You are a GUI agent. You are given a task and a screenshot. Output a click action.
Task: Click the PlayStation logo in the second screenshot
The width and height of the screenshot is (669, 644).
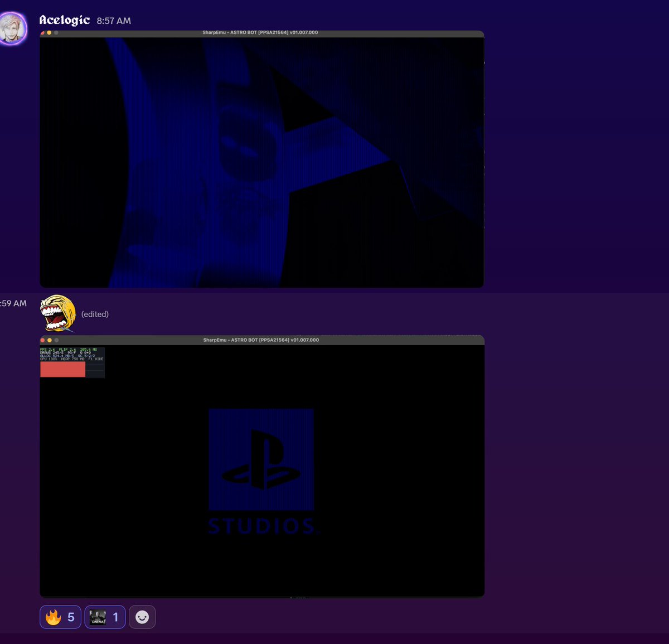pos(261,459)
